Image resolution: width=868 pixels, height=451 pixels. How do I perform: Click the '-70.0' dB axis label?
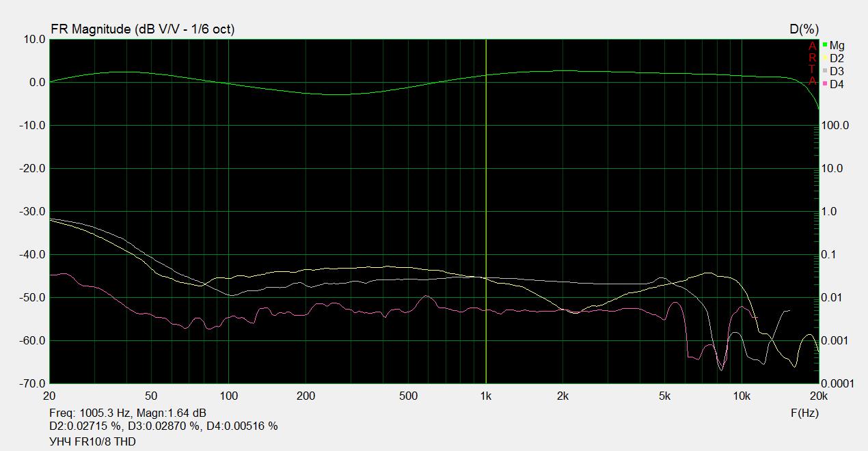[x=31, y=384]
